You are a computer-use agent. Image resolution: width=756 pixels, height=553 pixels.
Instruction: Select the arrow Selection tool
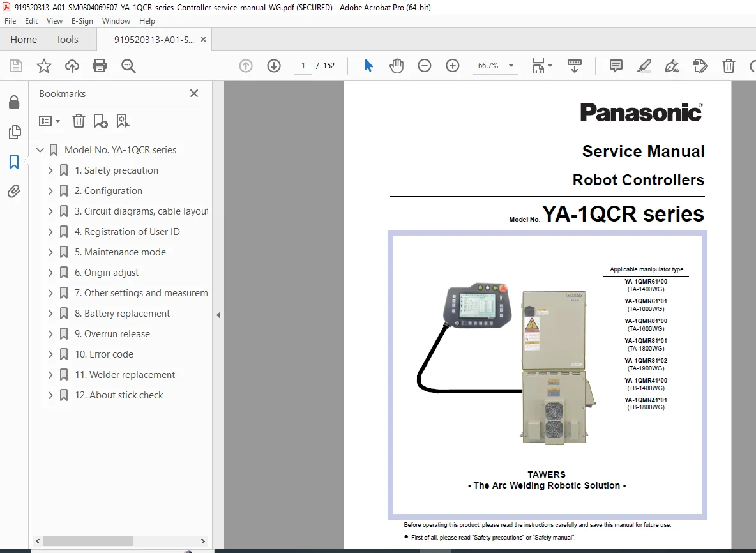(x=368, y=66)
